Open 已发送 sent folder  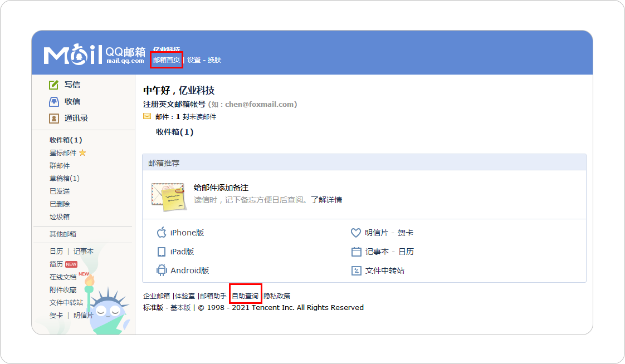pyautogui.click(x=60, y=191)
